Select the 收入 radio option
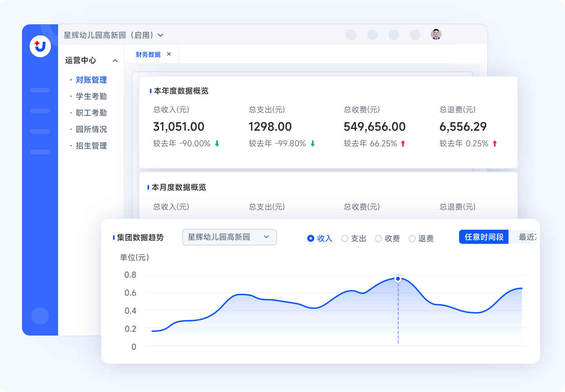The height and width of the screenshot is (392, 565). coord(319,238)
